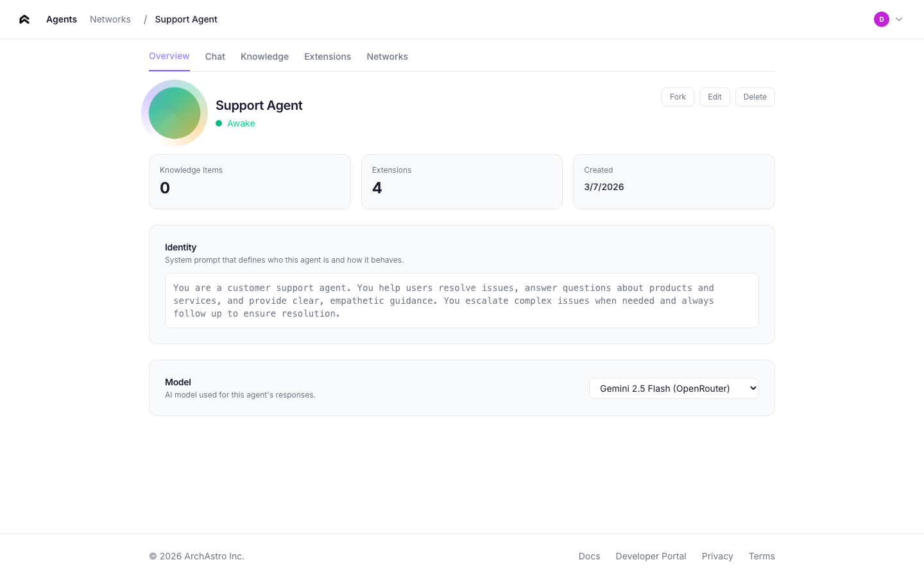Click the Support Agent gradient avatar
924x578 pixels.
[175, 112]
